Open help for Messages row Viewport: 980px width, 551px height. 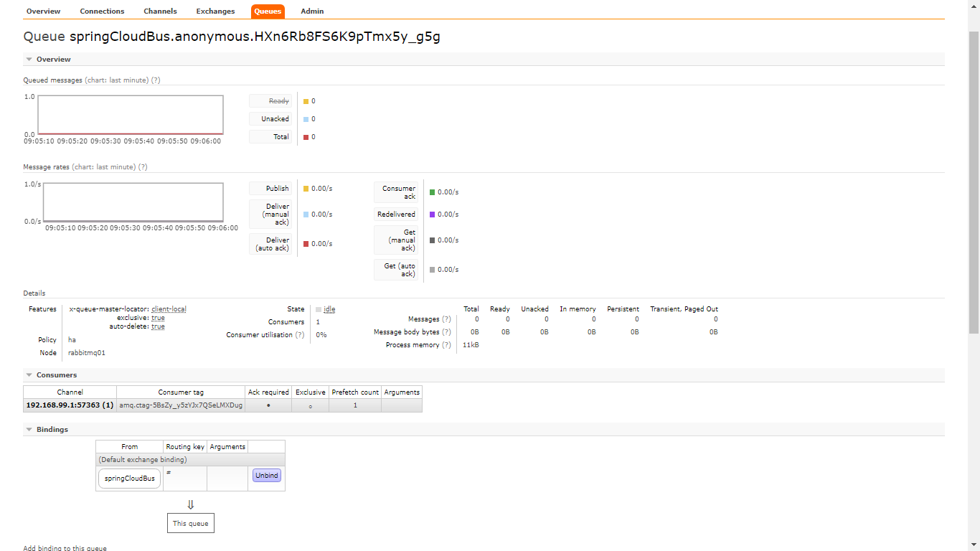447,319
